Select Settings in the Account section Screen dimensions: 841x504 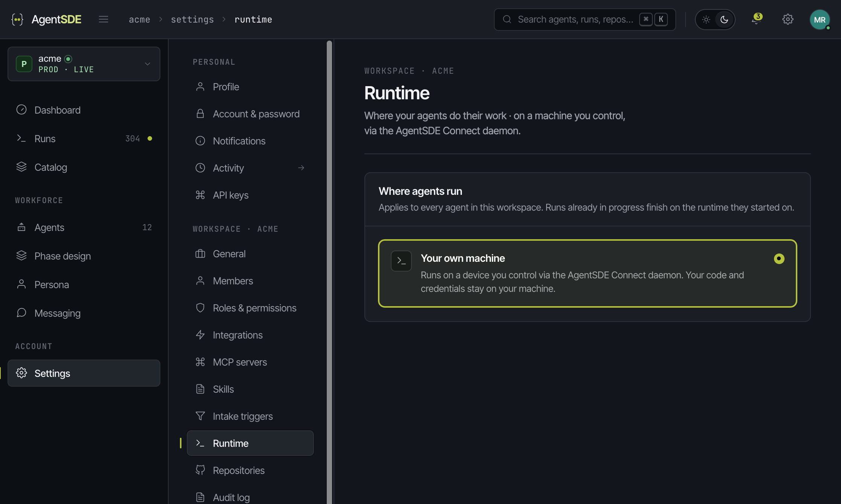(84, 373)
